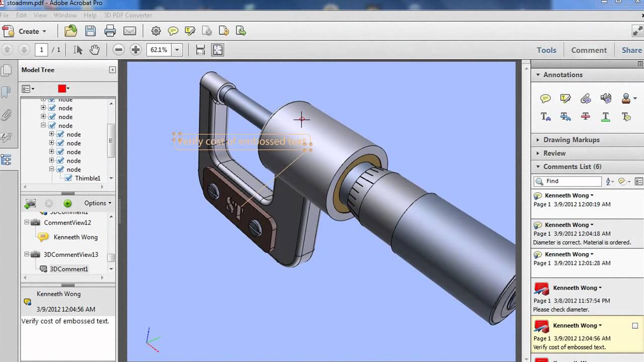Viewport: 644px width, 362px height.
Task: Open the views Options dropdown
Action: click(x=98, y=203)
